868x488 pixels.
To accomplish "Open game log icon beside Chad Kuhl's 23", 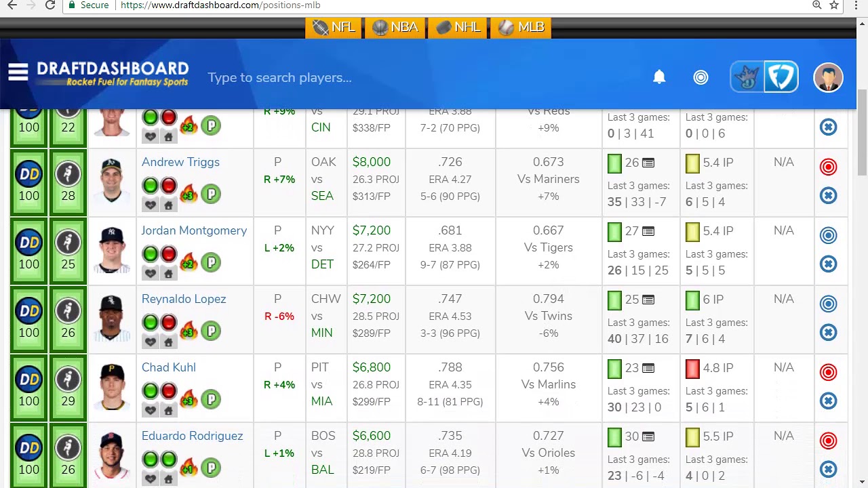I will (648, 368).
